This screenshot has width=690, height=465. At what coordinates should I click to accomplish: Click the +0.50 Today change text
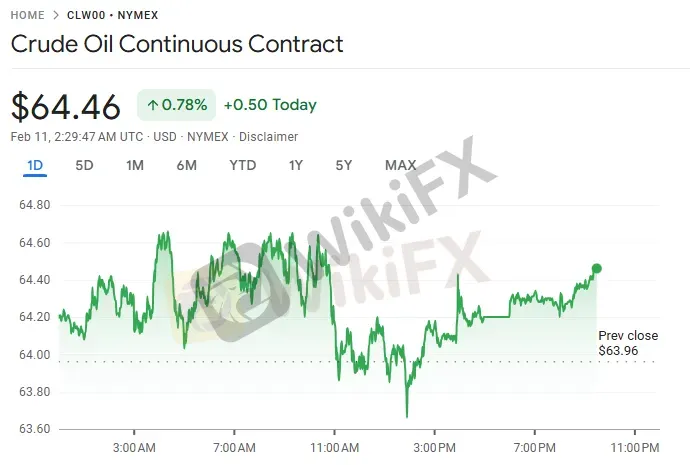[270, 105]
